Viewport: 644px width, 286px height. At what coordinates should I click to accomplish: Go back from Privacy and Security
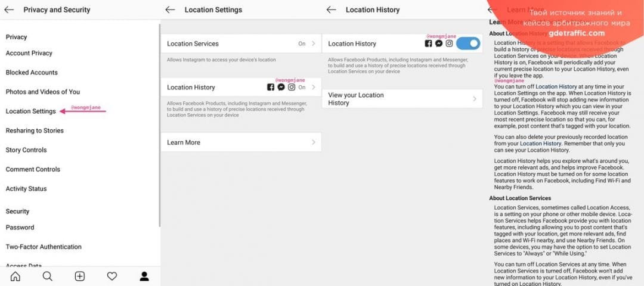coord(9,10)
